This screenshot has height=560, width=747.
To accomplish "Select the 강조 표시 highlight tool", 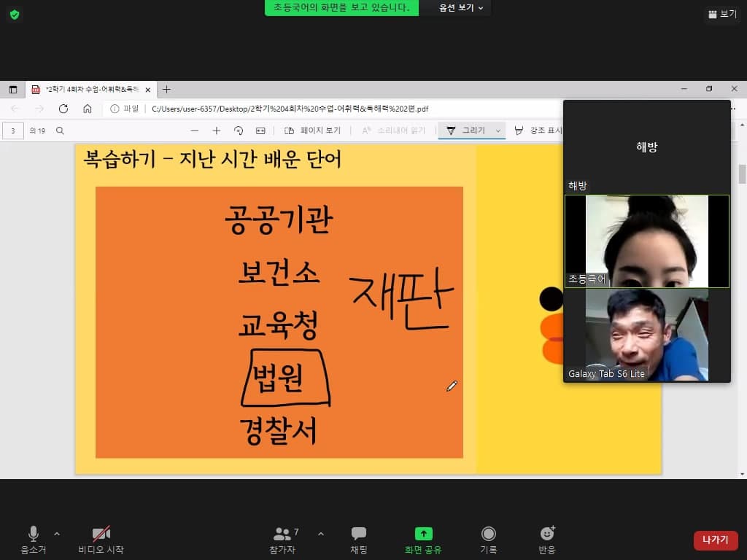I will click(x=538, y=131).
